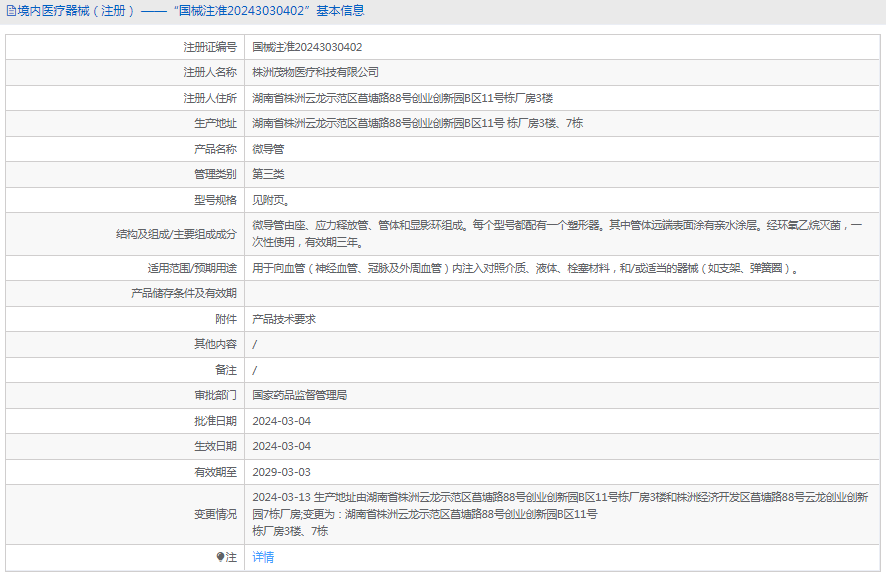Select the product name 微导管
The image size is (886, 578).
click(x=268, y=149)
